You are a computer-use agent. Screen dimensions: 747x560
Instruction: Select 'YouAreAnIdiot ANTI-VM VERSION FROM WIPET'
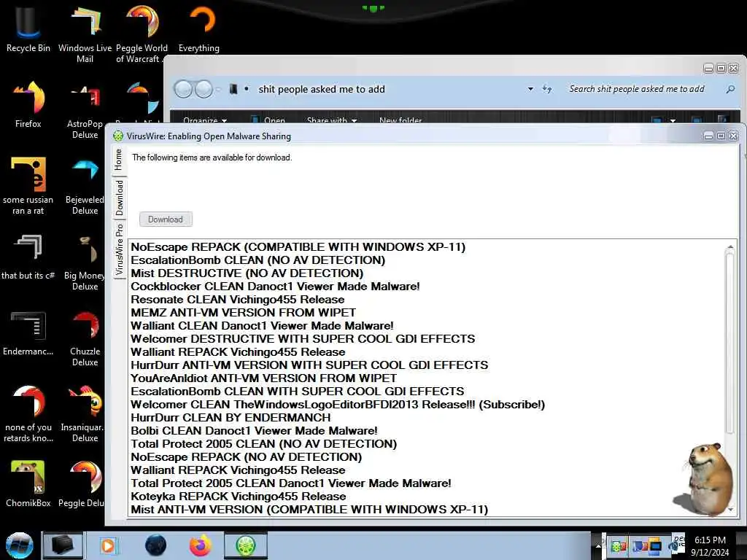coord(263,378)
